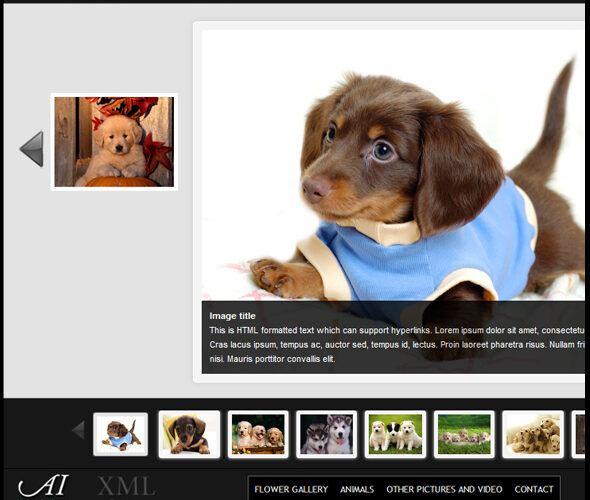Select the blue-shirt puppy thumbnail
The image size is (590, 500).
click(x=120, y=434)
